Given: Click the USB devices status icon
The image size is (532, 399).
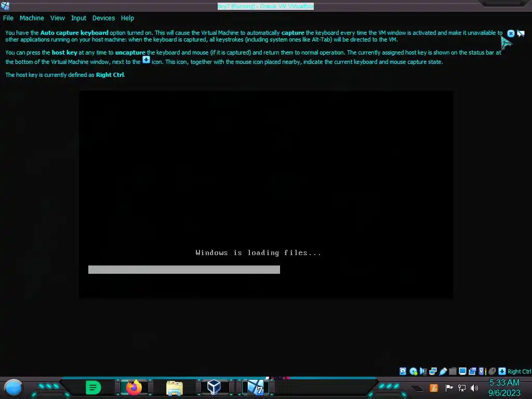Looking at the screenshot, I should 443,371.
